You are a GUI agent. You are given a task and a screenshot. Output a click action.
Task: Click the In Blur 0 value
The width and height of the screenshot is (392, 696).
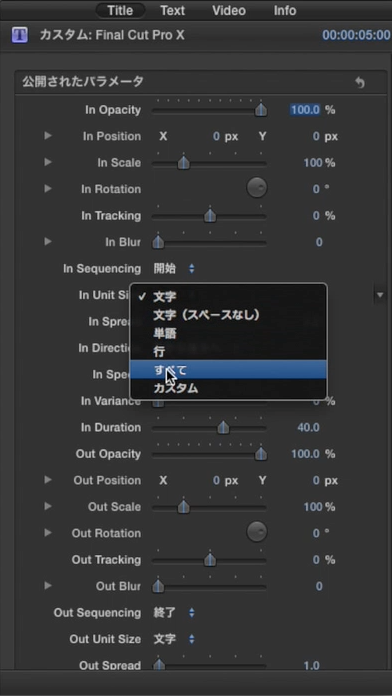pyautogui.click(x=319, y=242)
